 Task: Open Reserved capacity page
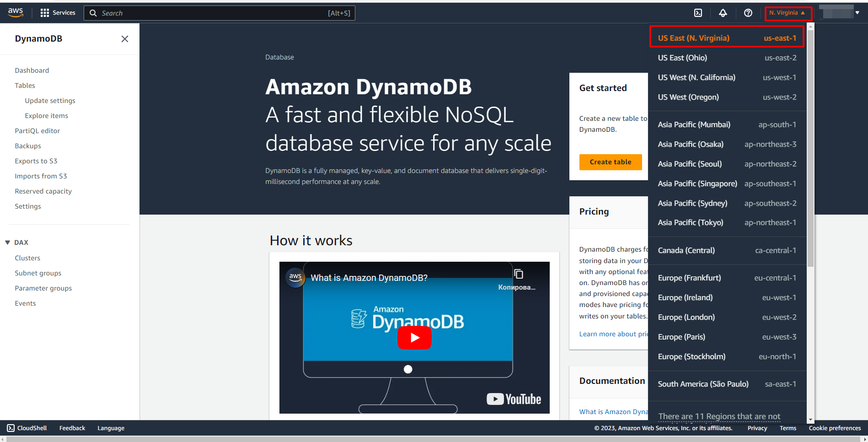coord(43,191)
